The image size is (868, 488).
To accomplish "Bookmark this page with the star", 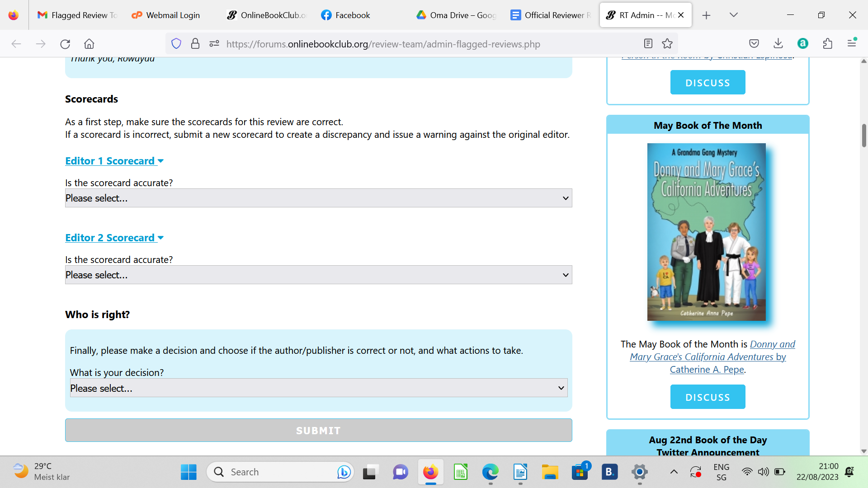I will (x=667, y=44).
